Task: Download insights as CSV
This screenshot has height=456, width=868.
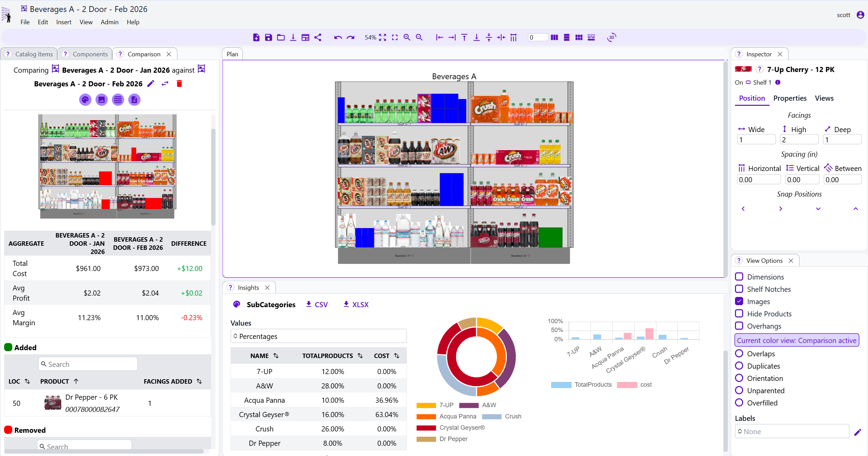Action: (317, 304)
